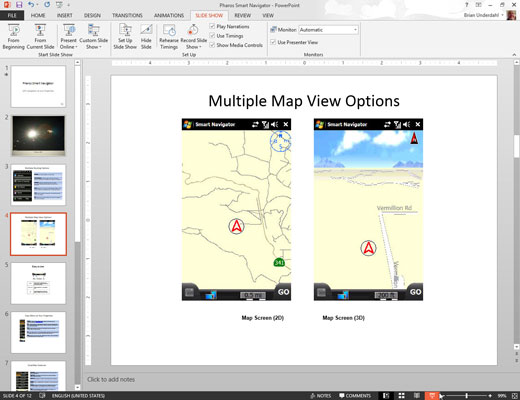Open Set Up Slide Show dialog
The height and width of the screenshot is (400, 520).
(x=125, y=37)
